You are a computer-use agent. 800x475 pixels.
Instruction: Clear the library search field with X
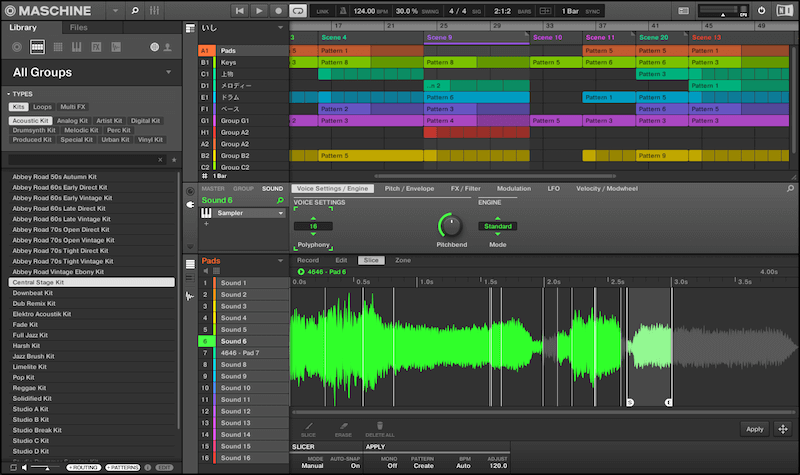click(x=160, y=160)
